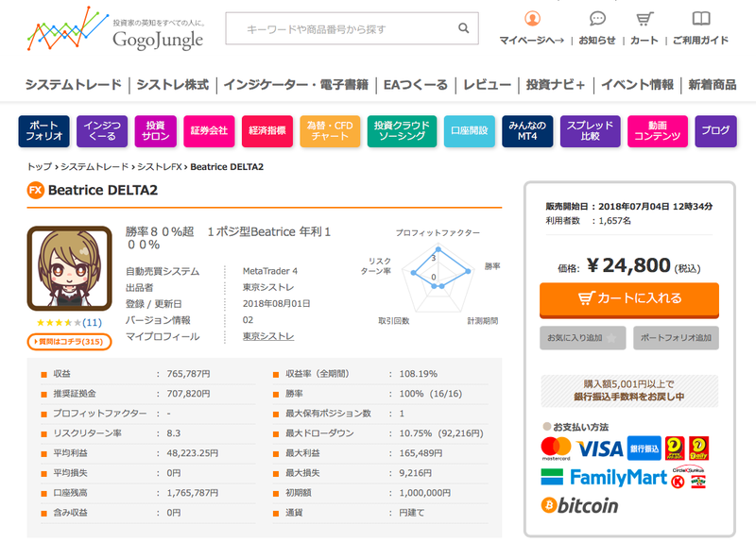The width and height of the screenshot is (756, 542).
Task: Open インジケーター・電子書籍 menu
Action: [296, 85]
